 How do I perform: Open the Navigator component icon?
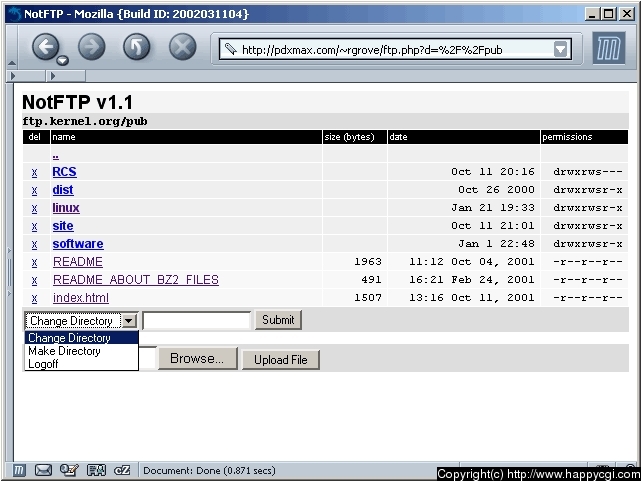point(19,470)
